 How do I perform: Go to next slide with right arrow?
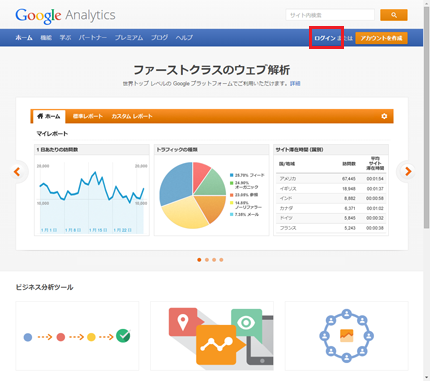point(407,171)
